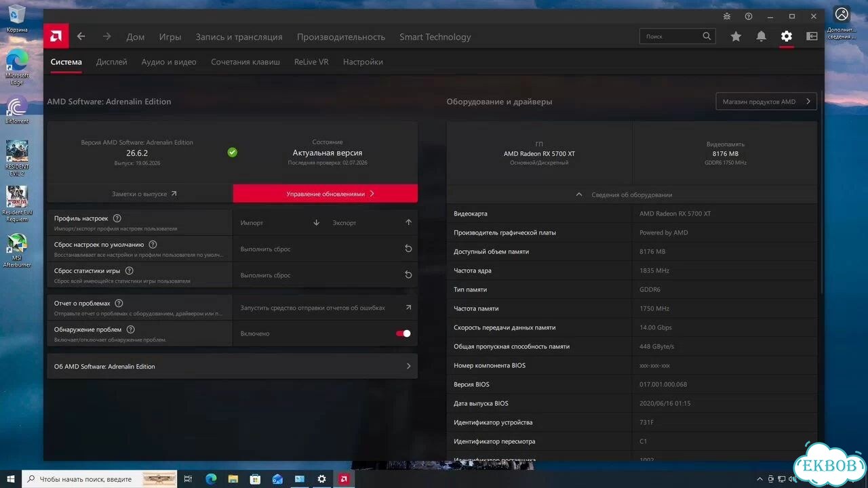Click the Экспорт up arrow icon
Image resolution: width=868 pixels, height=488 pixels.
pos(408,222)
